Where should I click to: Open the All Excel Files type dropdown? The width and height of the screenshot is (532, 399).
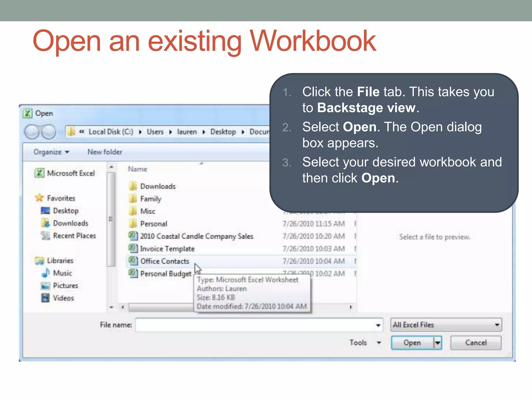(446, 325)
